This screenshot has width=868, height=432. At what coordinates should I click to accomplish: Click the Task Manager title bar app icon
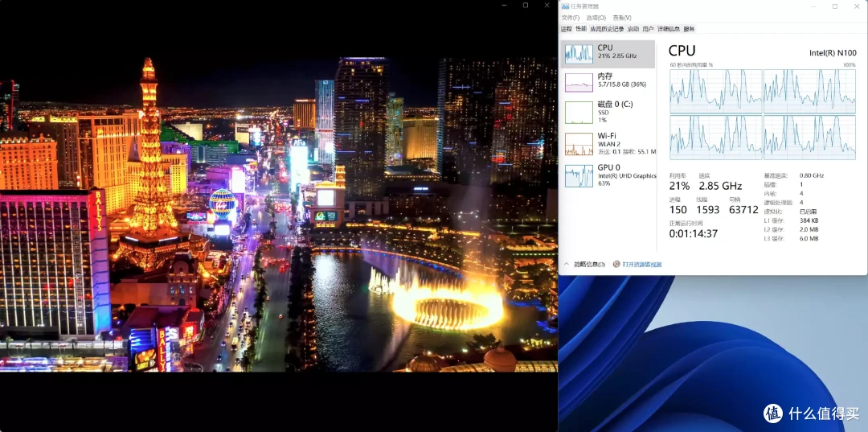pyautogui.click(x=565, y=6)
